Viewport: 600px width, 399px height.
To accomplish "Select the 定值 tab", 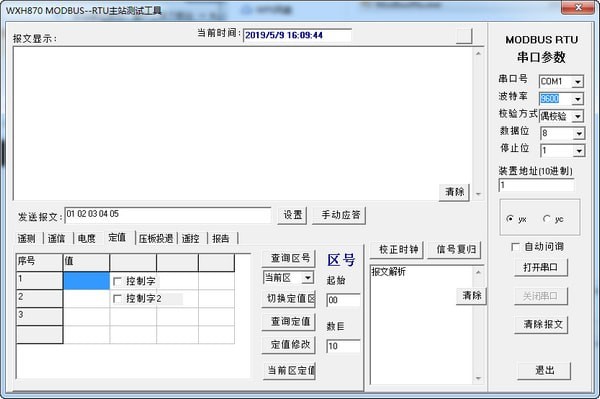I will pyautogui.click(x=117, y=238).
